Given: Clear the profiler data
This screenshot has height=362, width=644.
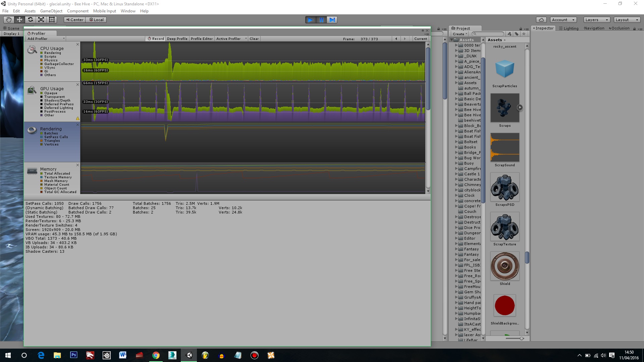Looking at the screenshot, I should pos(254,39).
